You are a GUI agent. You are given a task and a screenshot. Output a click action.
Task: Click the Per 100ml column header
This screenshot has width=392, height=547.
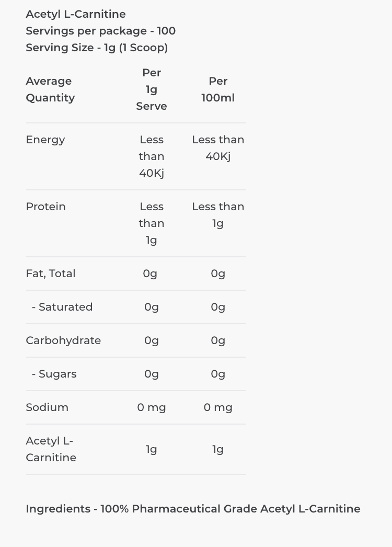(218, 89)
